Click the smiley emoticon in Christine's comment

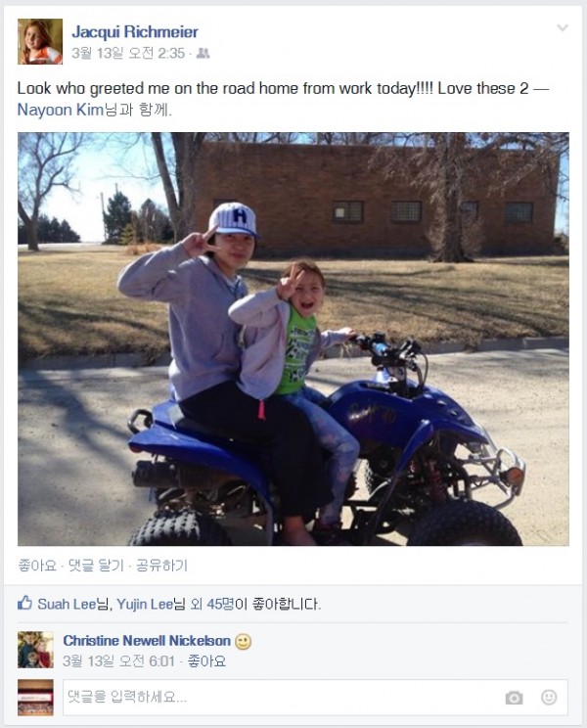coord(244,642)
